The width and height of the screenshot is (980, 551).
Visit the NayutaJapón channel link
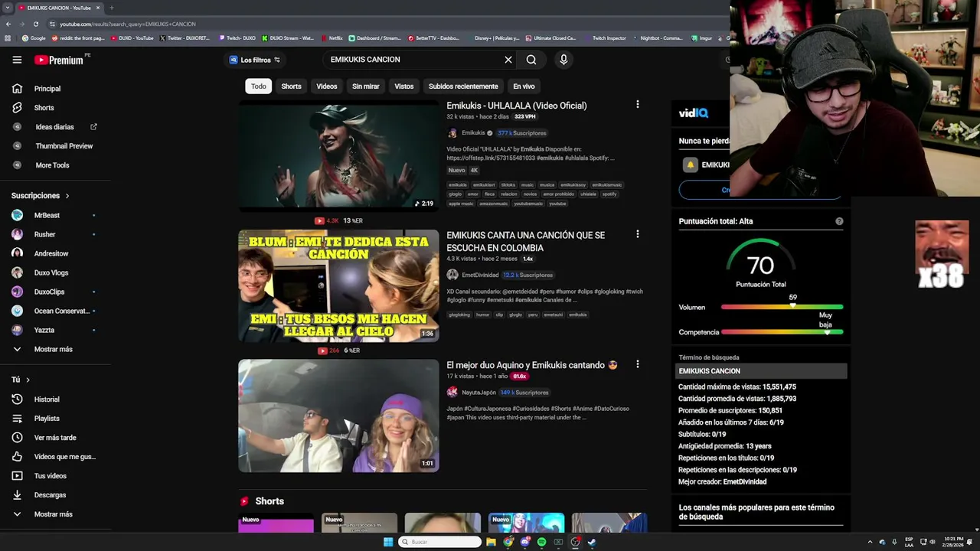tap(479, 393)
